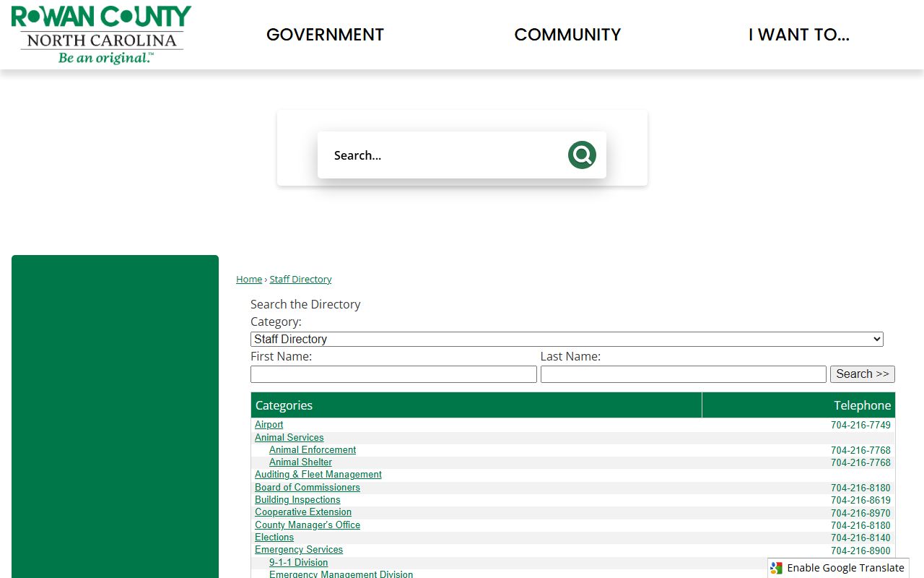Screen dimensions: 924x578
Task: Open County Manager's Office link
Action: point(308,525)
